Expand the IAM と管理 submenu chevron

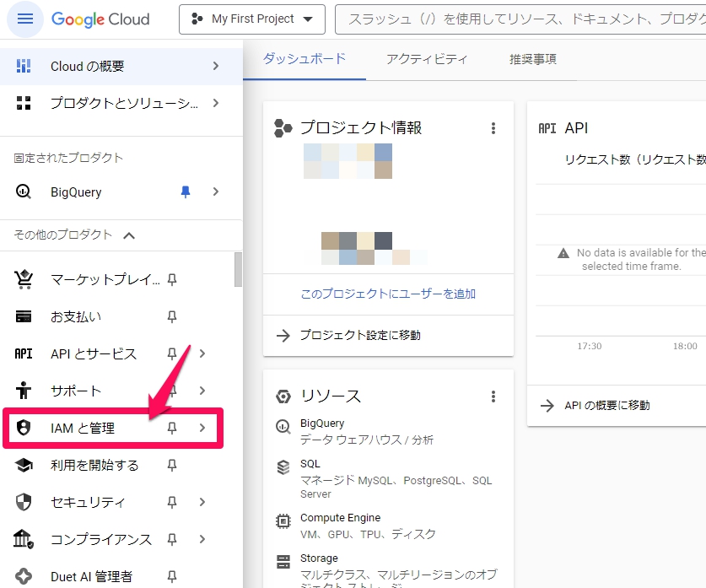(202, 428)
